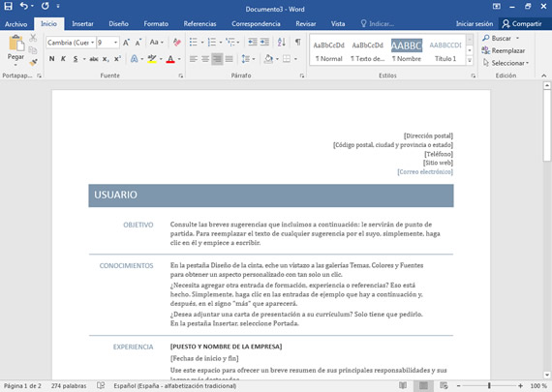Increase font size with the large A

(126, 43)
